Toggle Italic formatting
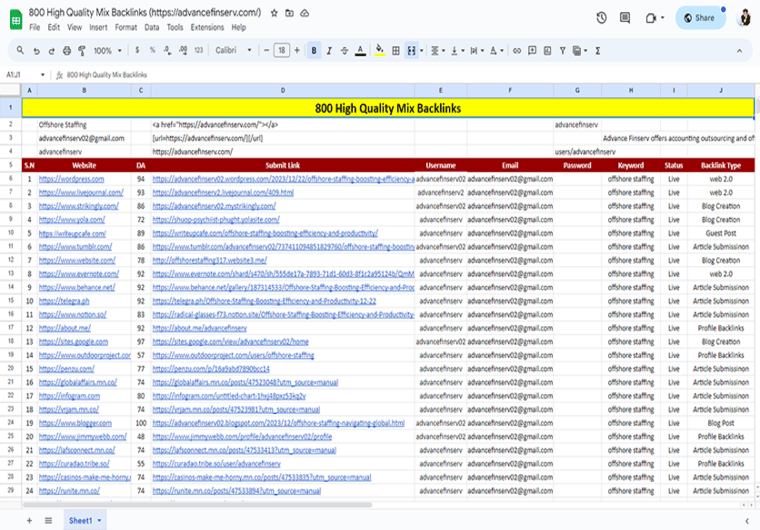This screenshot has width=760, height=530. pos(330,50)
